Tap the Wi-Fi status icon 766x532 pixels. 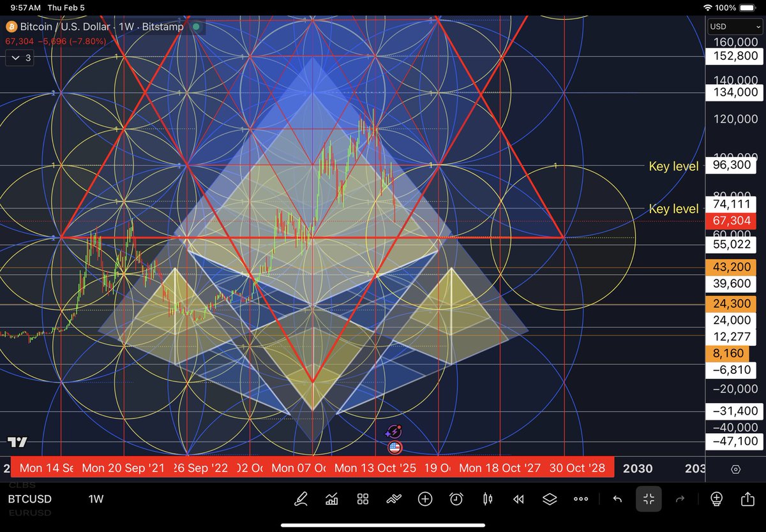pyautogui.click(x=707, y=7)
